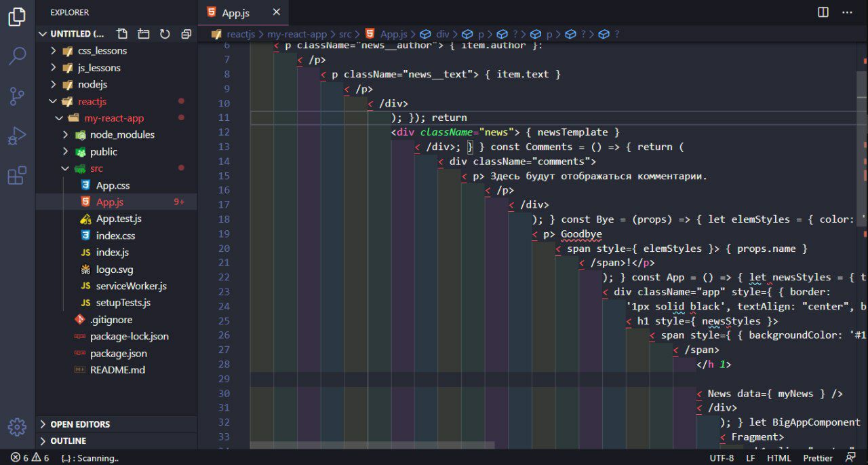Screen dimensions: 868x465
Task: Open App.css in the file tree
Action: coord(113,185)
